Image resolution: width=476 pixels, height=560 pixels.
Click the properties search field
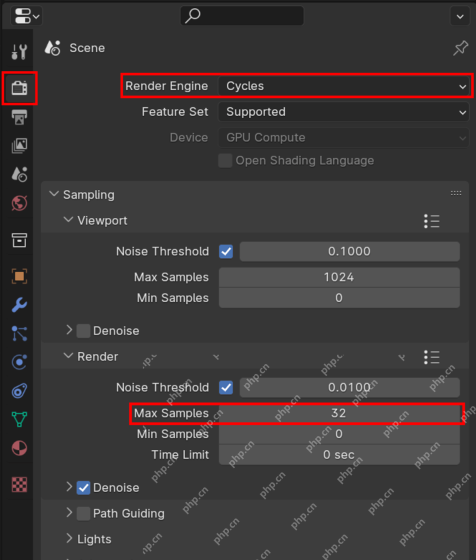coord(242,16)
